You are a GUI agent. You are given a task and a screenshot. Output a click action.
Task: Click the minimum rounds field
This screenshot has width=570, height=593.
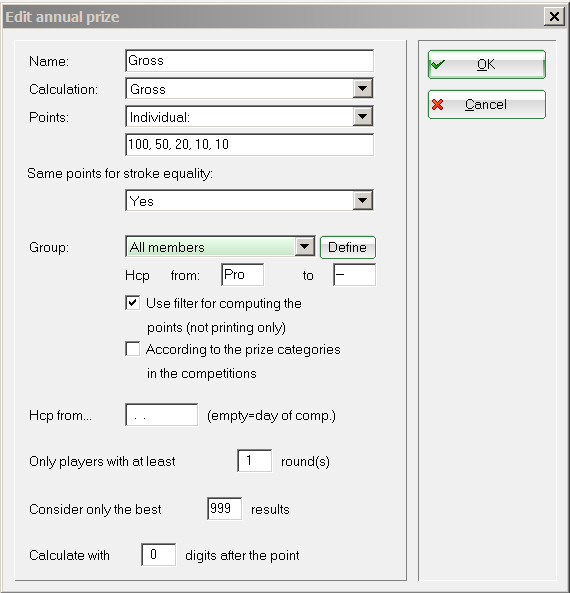[x=254, y=461]
